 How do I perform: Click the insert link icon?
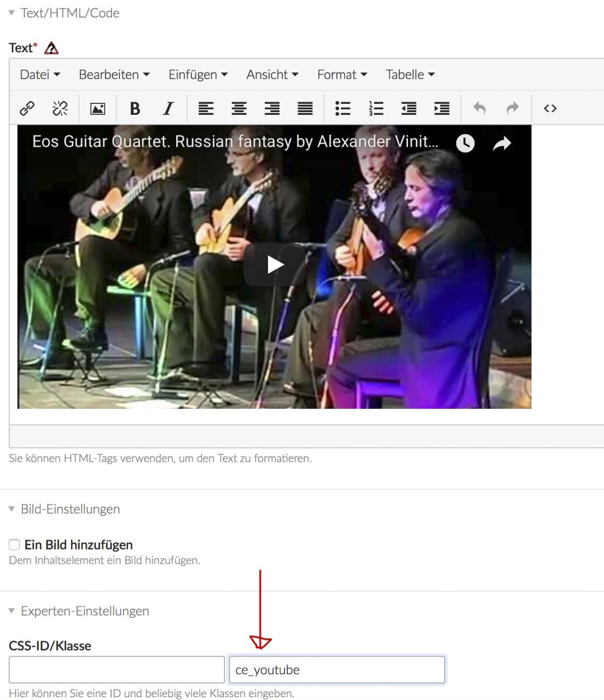coord(27,108)
